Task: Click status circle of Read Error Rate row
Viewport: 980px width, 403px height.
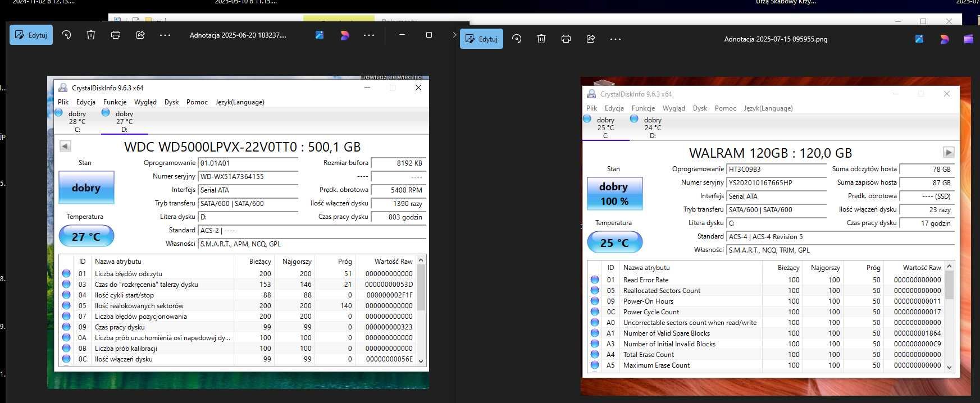Action: tap(595, 280)
